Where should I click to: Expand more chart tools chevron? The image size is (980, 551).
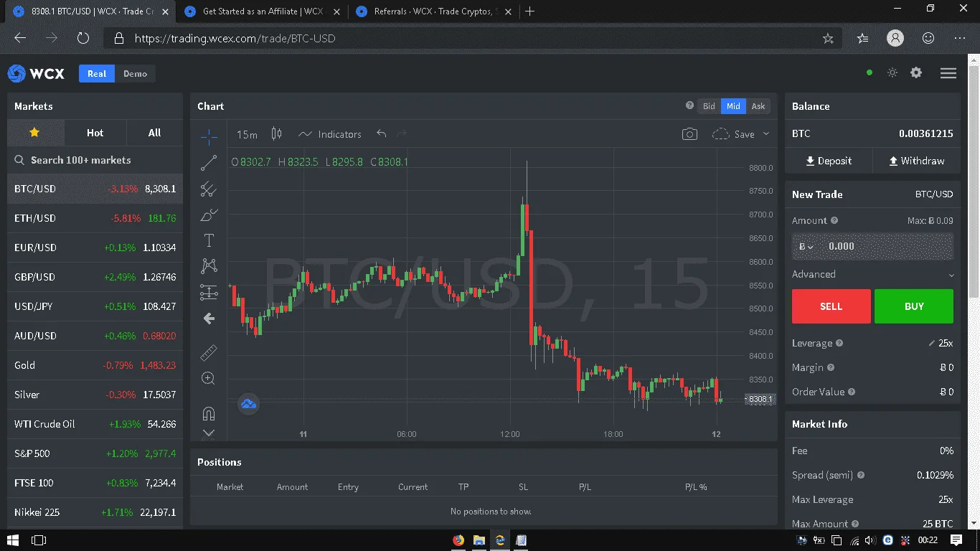coord(209,433)
